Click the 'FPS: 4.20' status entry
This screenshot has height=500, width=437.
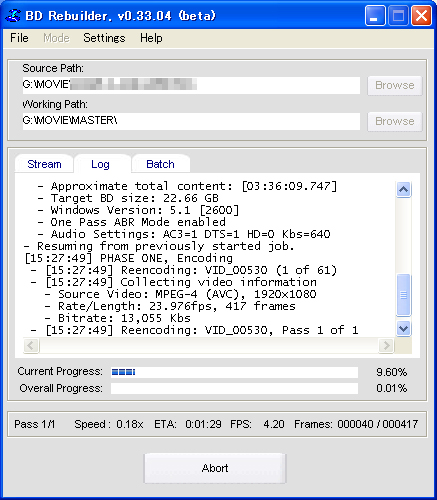(x=257, y=424)
